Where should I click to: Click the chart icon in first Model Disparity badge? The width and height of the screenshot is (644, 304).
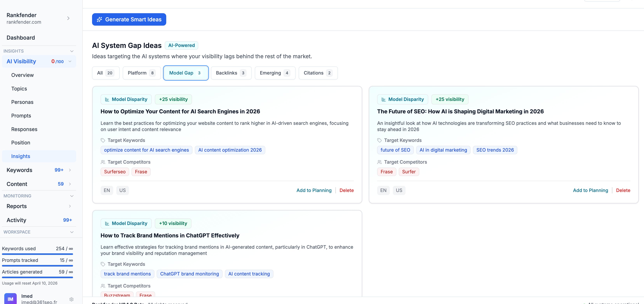(x=107, y=99)
